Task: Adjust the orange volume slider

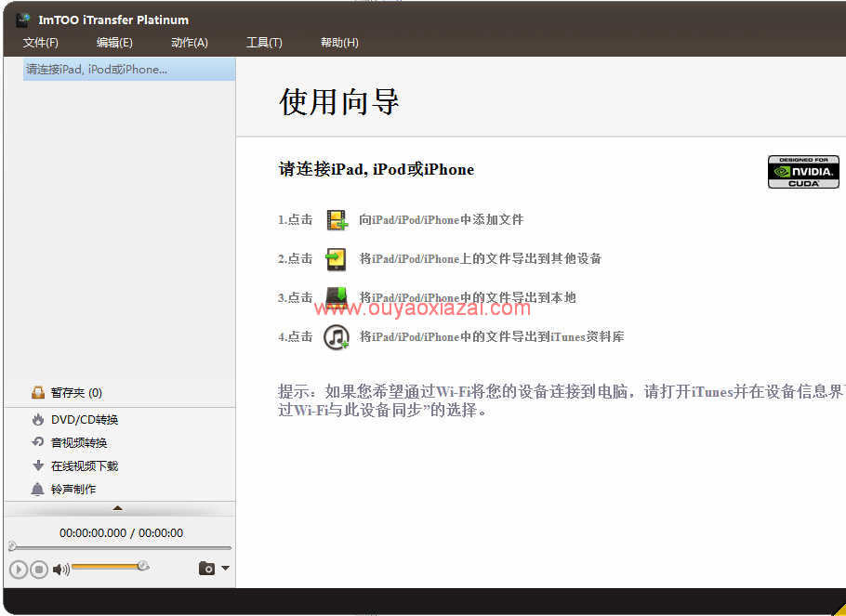Action: pyautogui.click(x=110, y=567)
